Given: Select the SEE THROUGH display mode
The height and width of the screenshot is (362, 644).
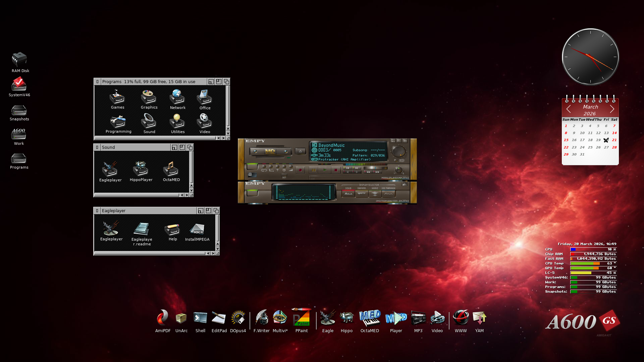Looking at the screenshot, I should click(388, 193).
